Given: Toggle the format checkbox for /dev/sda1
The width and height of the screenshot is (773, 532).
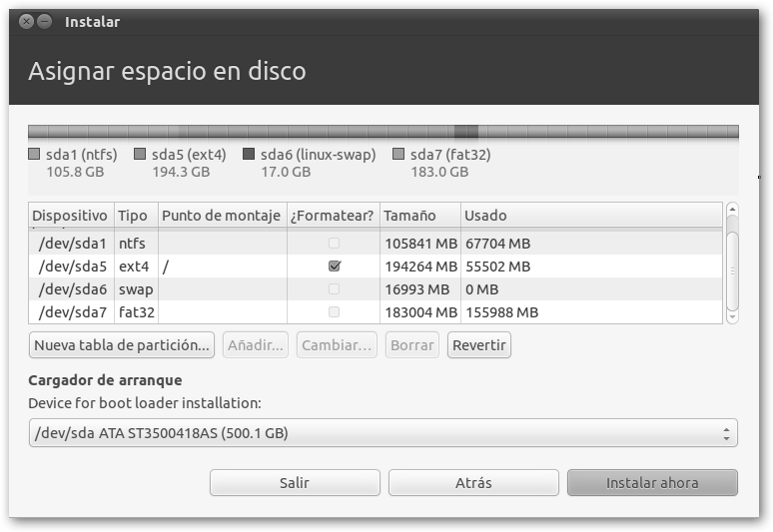Looking at the screenshot, I should [x=335, y=244].
